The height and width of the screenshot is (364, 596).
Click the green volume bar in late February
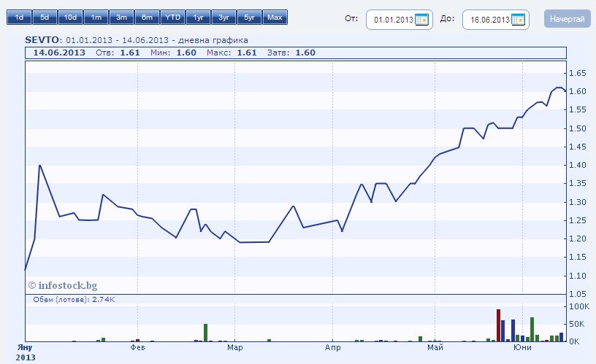click(x=206, y=333)
